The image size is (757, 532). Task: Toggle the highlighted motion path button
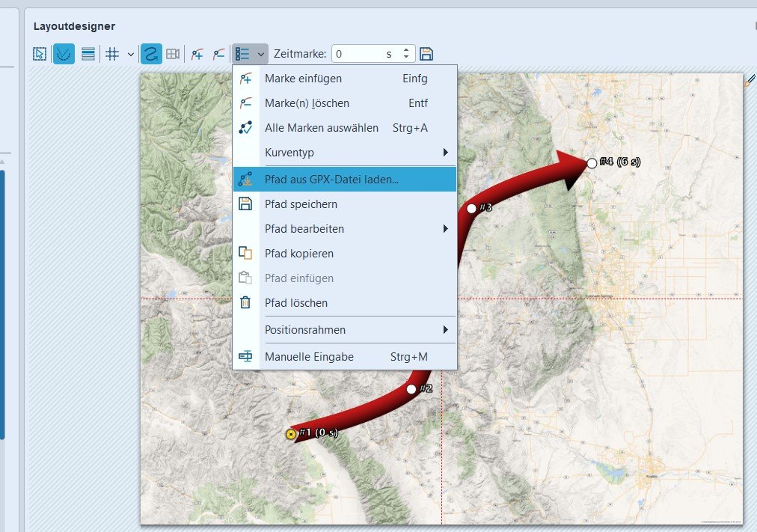pyautogui.click(x=151, y=54)
